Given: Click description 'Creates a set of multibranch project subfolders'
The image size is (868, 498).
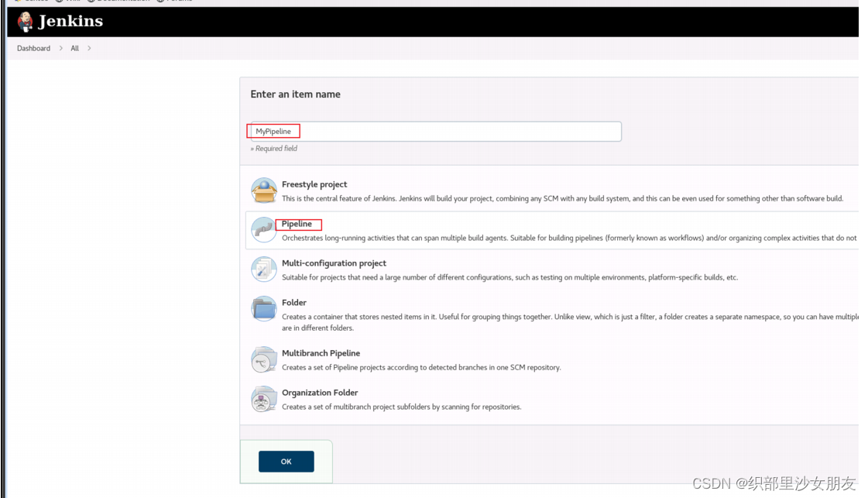Looking at the screenshot, I should pyautogui.click(x=401, y=407).
